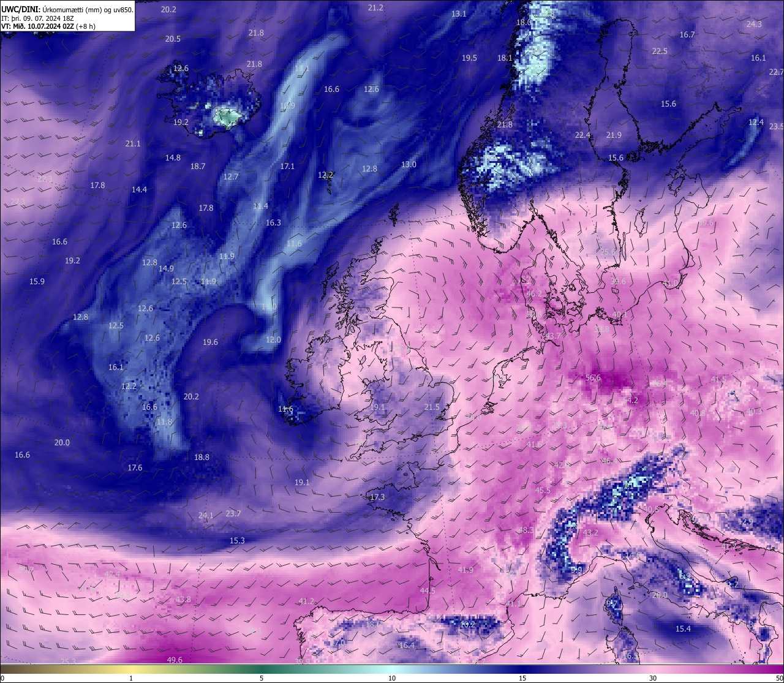784x683 pixels.
Task: Click the map value 13.1
Action: (459, 13)
